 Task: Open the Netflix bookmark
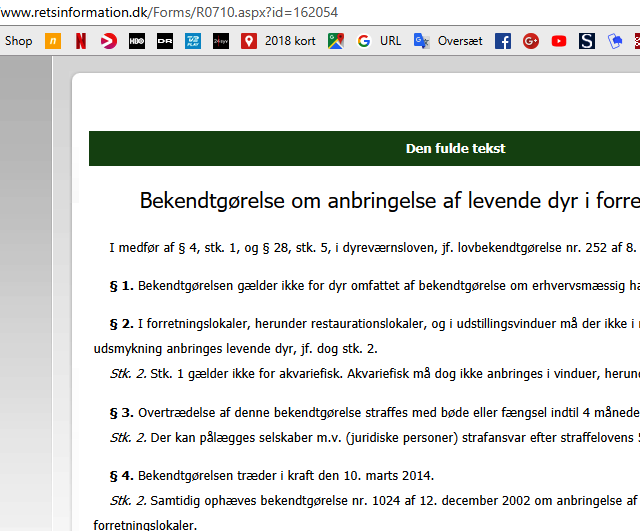[x=81, y=41]
